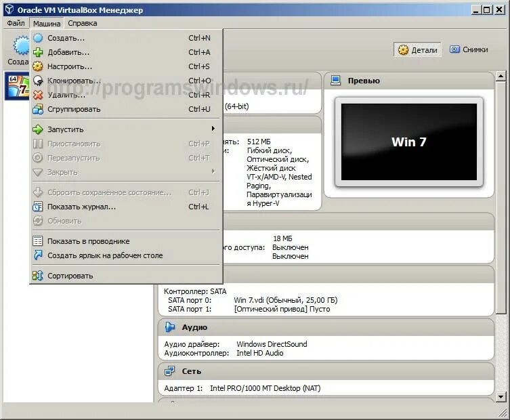This screenshot has height=420, width=510.
Task: Click Intel PRO/1000 MT Desktop (NAT) text
Action: (265, 388)
